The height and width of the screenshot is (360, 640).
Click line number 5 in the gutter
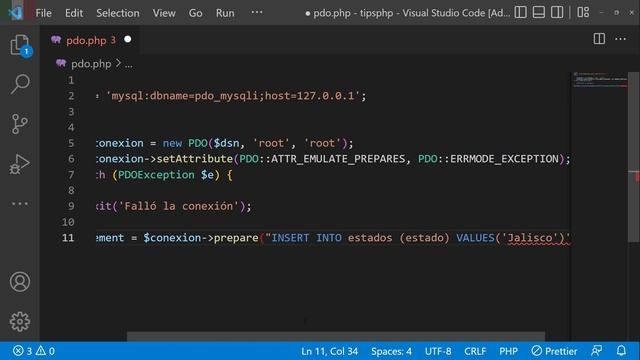71,143
